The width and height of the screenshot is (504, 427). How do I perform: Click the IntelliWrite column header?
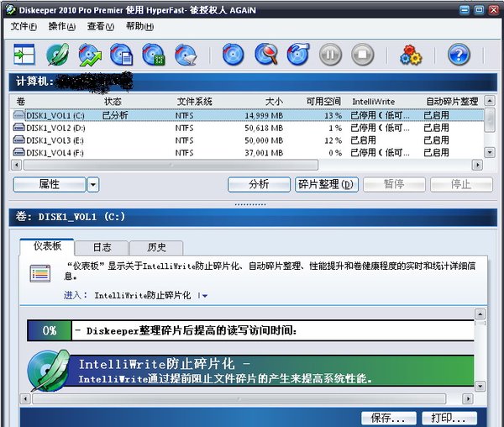pyautogui.click(x=374, y=102)
